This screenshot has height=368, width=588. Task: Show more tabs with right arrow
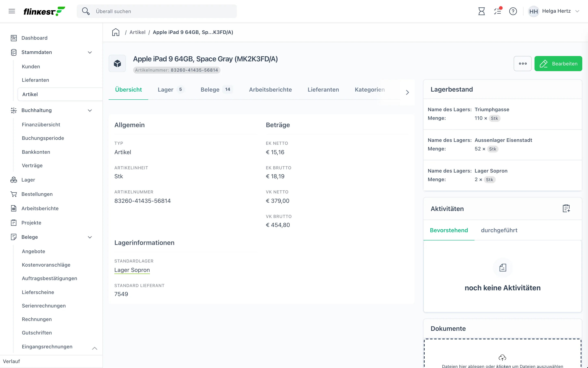click(408, 92)
